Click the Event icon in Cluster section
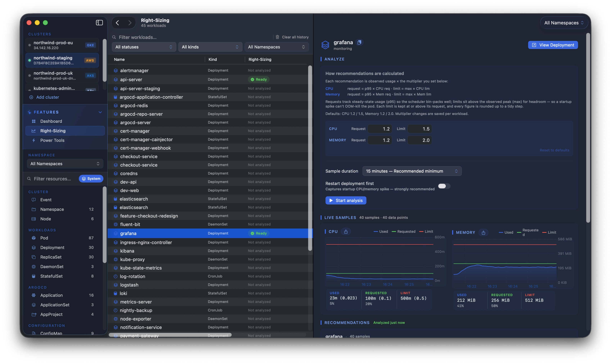 34,200
